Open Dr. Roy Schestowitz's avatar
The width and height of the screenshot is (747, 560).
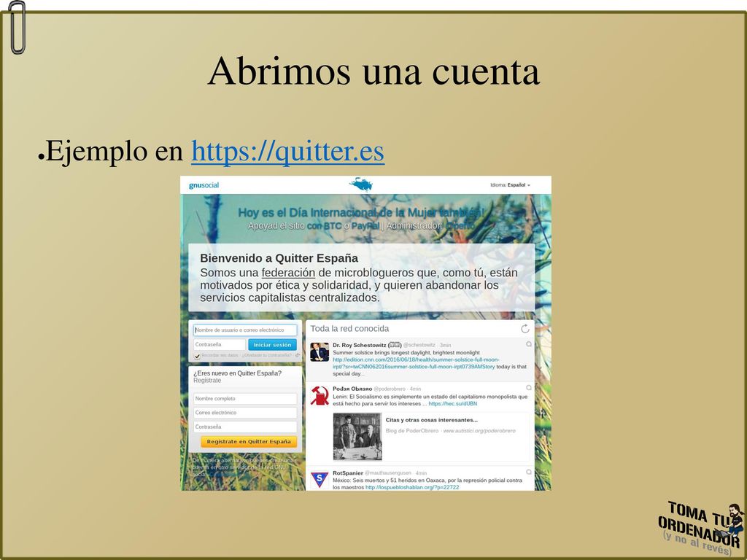[x=320, y=352]
